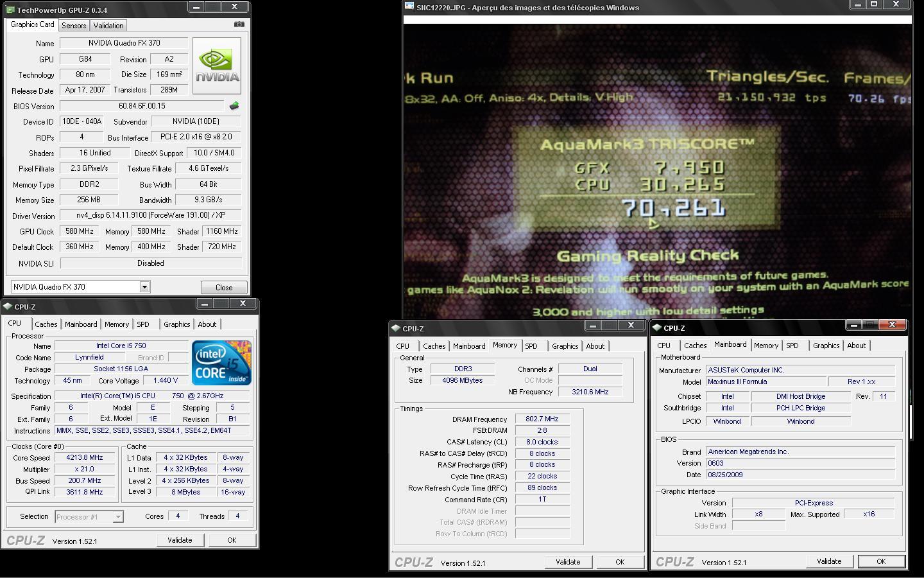
Task: Click the Bus Speed value 200.7 MHz
Action: [x=85, y=480]
